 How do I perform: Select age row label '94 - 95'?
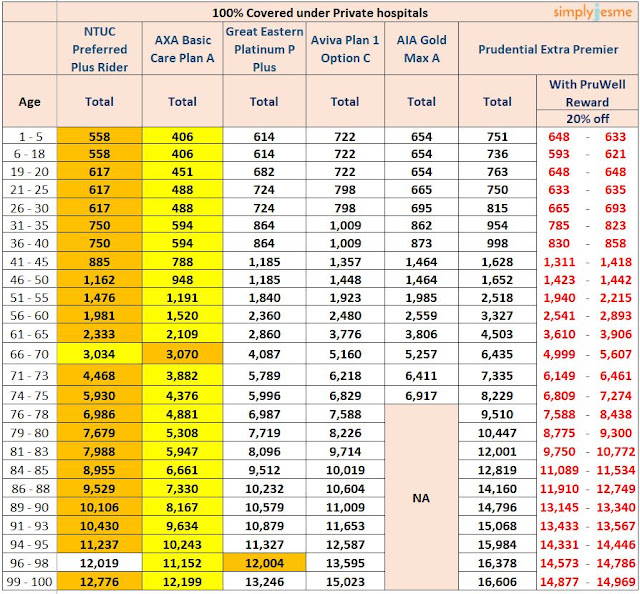(x=29, y=545)
